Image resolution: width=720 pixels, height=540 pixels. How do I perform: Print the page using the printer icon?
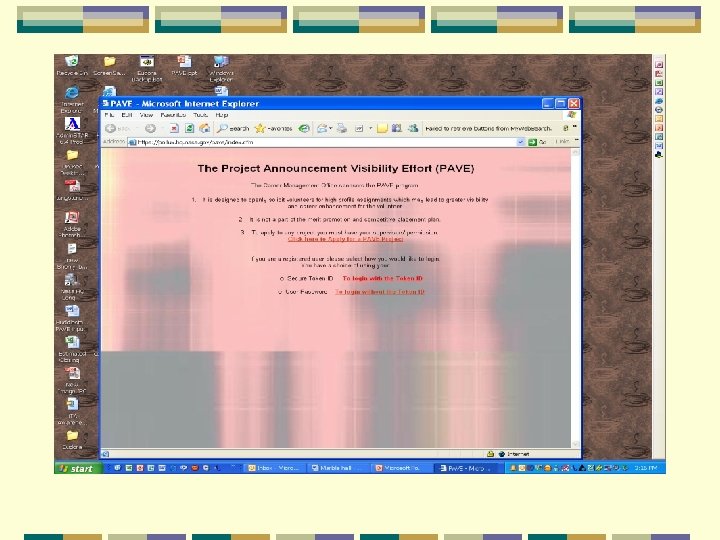point(342,129)
